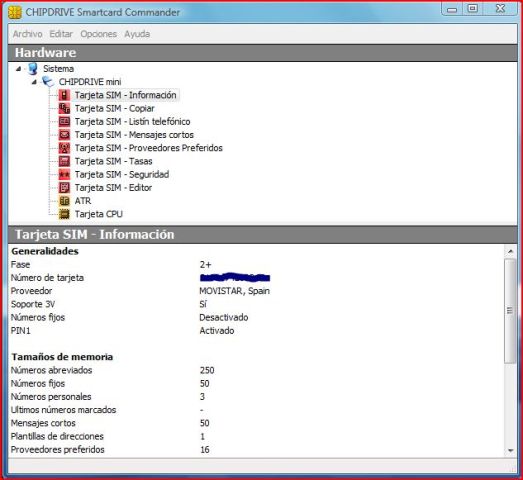Select Tarjeta SIM - Información tree item

[125, 95]
